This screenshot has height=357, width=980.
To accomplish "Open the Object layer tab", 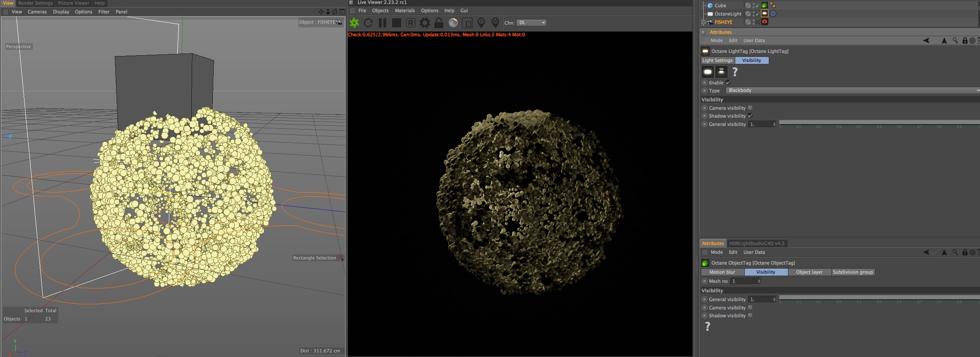I will pos(809,272).
